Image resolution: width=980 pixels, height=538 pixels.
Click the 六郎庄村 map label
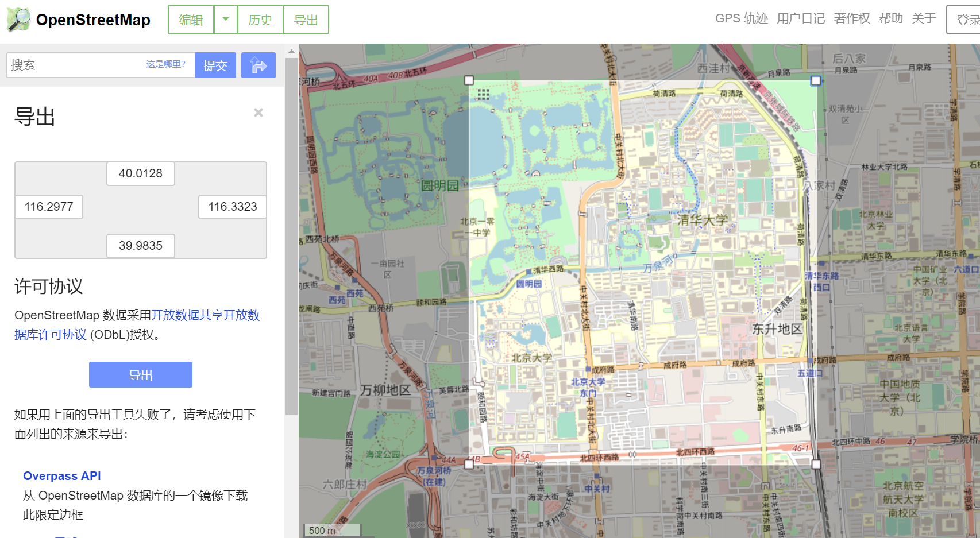click(345, 485)
